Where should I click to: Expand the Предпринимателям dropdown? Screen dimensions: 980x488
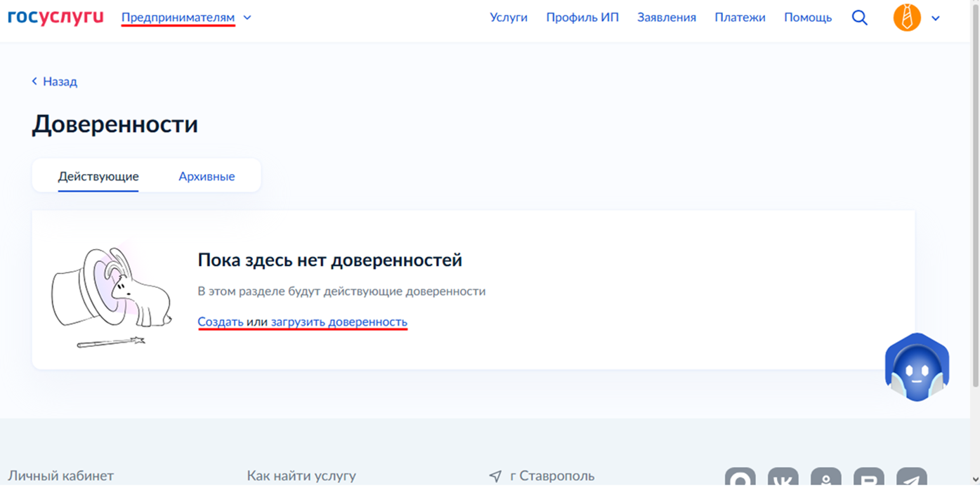(178, 17)
